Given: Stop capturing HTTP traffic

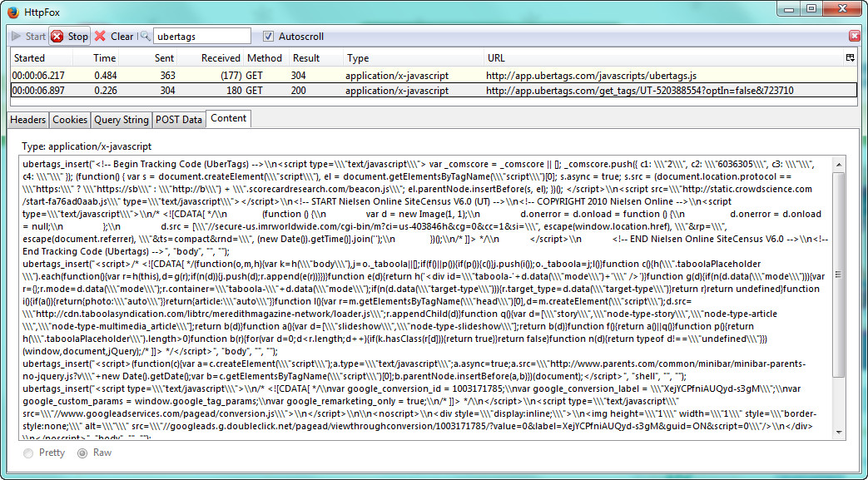Looking at the screenshot, I should pyautogui.click(x=69, y=37).
